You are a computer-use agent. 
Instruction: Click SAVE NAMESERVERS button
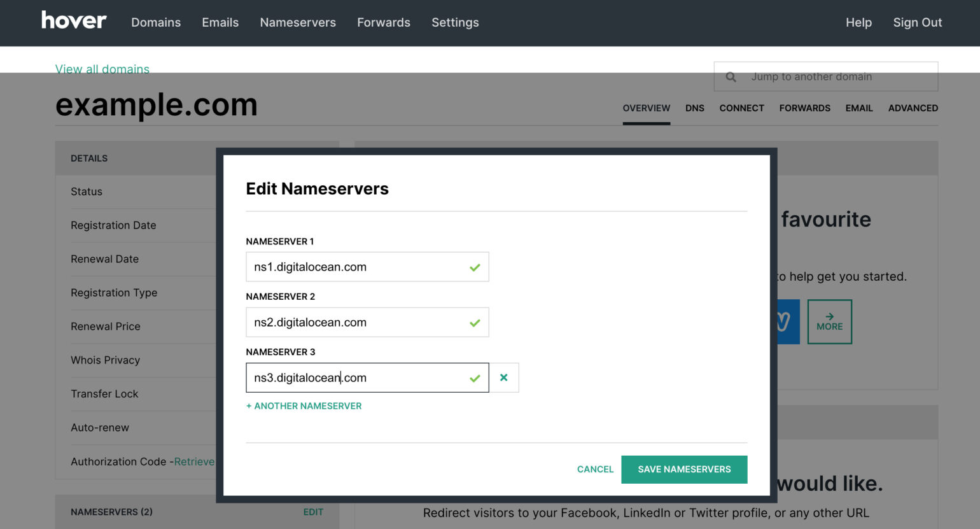tap(684, 469)
